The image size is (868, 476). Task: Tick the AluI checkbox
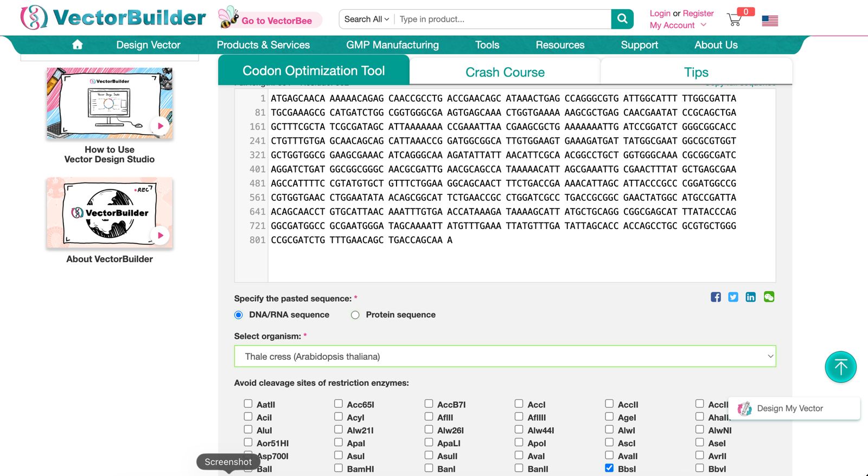pos(248,429)
